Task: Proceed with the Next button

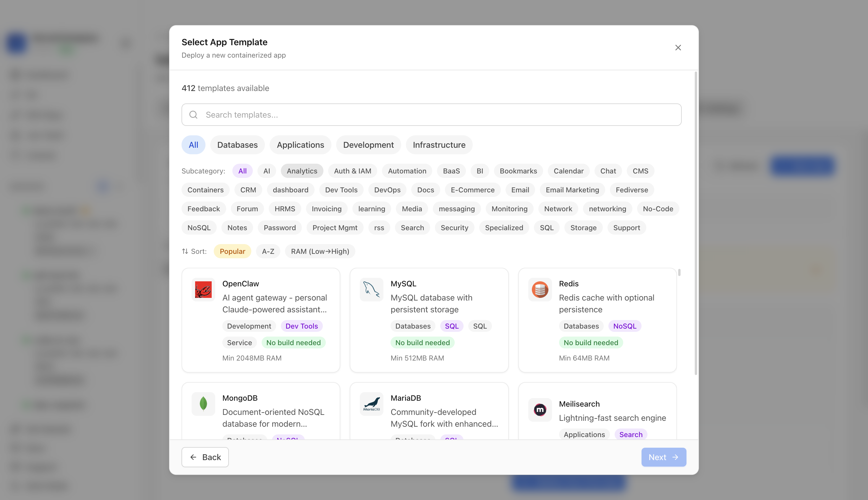Action: pyautogui.click(x=664, y=457)
